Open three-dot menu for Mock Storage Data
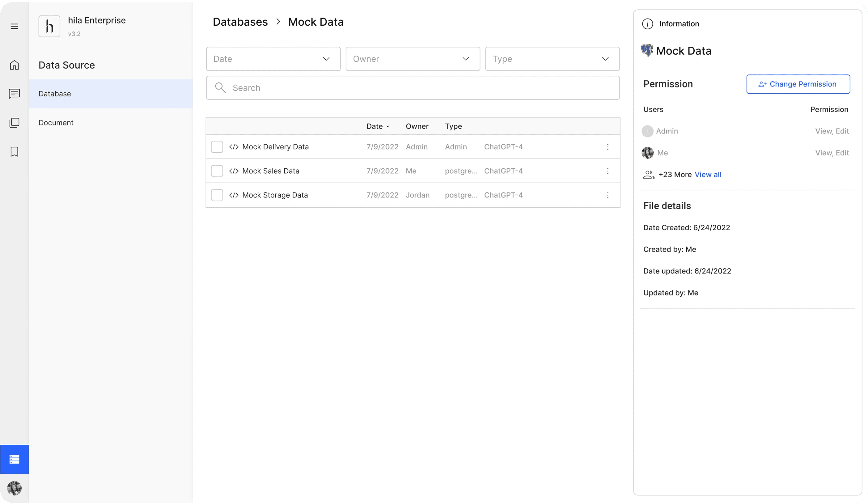This screenshot has width=868, height=504. (608, 195)
